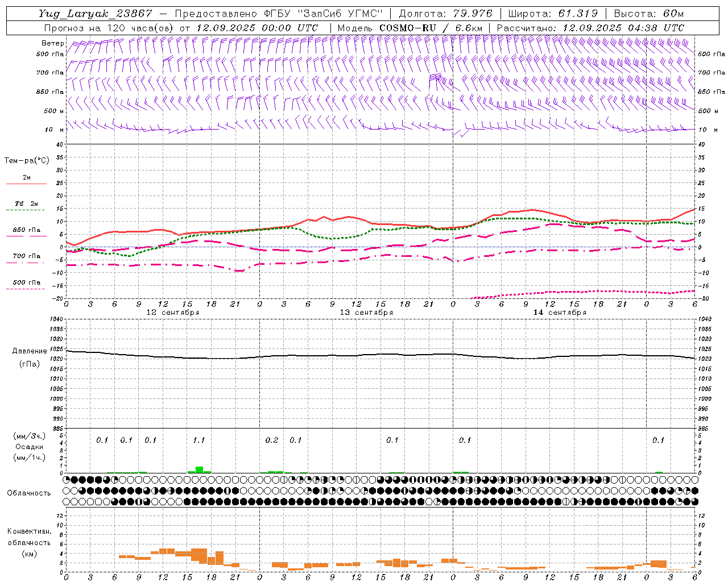Click the 700 гПа temperature legend entry

click(26, 256)
